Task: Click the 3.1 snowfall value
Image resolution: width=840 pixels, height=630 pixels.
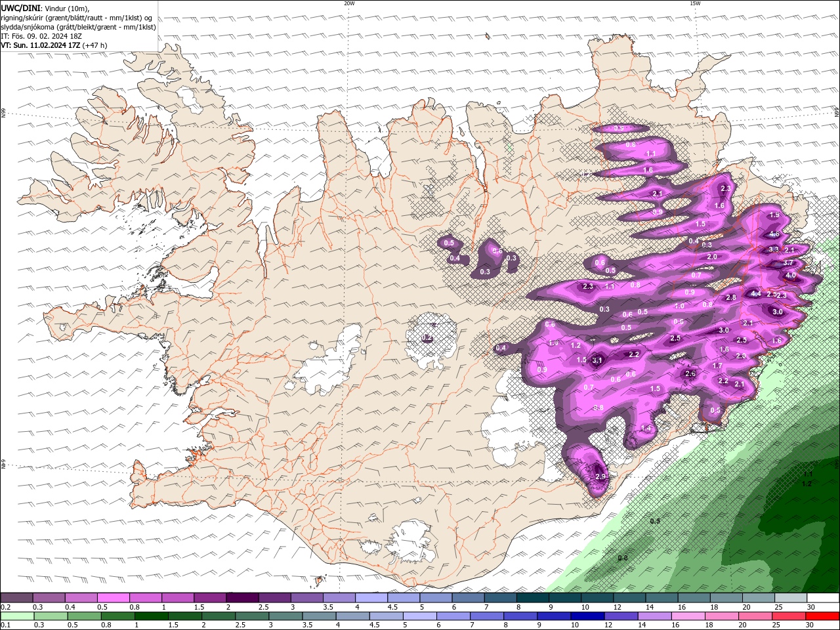Action: [597, 360]
